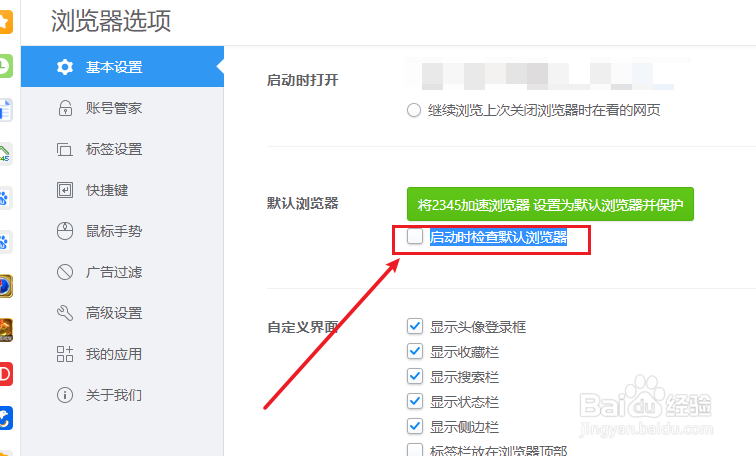Click the blue document sidebar icon
756x456 pixels.
point(5,110)
